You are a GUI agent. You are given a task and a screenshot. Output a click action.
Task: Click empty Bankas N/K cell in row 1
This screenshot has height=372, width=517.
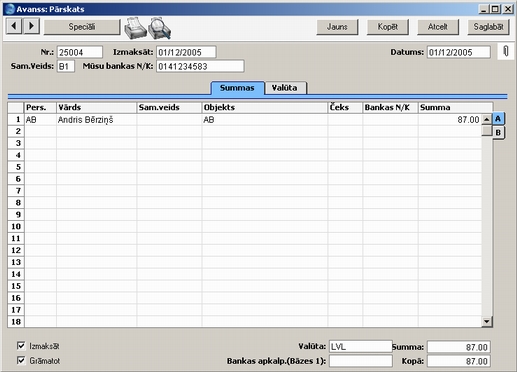pyautogui.click(x=390, y=119)
